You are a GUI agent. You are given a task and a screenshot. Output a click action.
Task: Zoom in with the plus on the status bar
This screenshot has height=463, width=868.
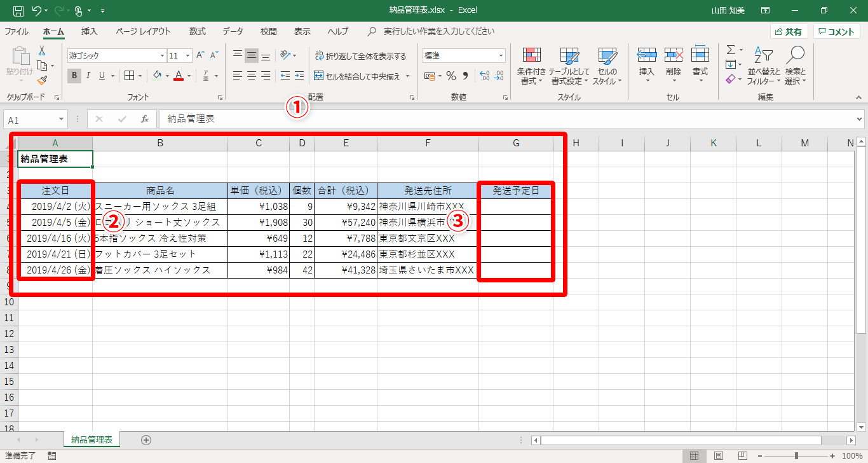(832, 456)
